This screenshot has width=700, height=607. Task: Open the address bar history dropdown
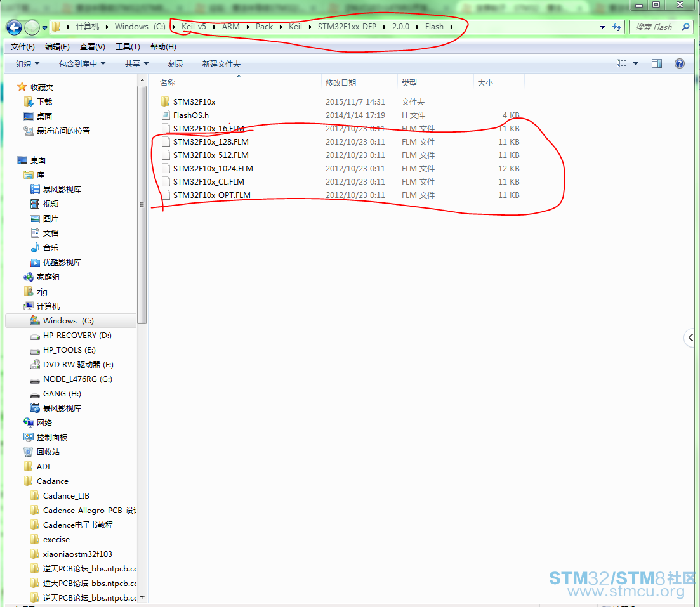602,27
